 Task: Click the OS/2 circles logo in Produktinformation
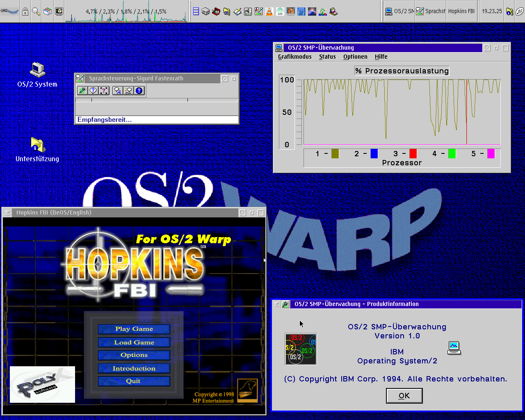point(301,349)
